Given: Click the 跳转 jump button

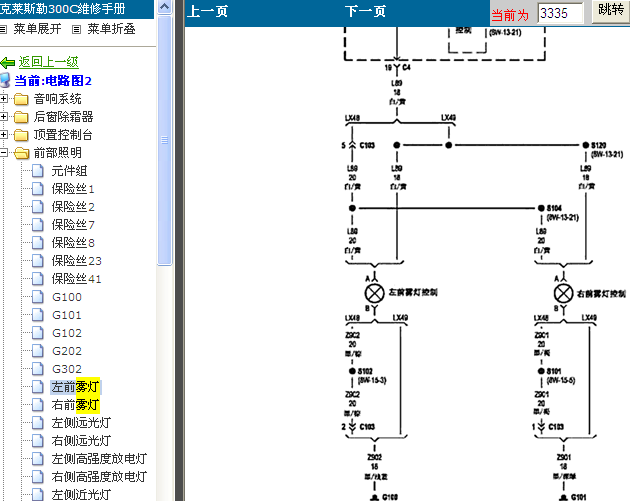Looking at the screenshot, I should coord(610,10).
